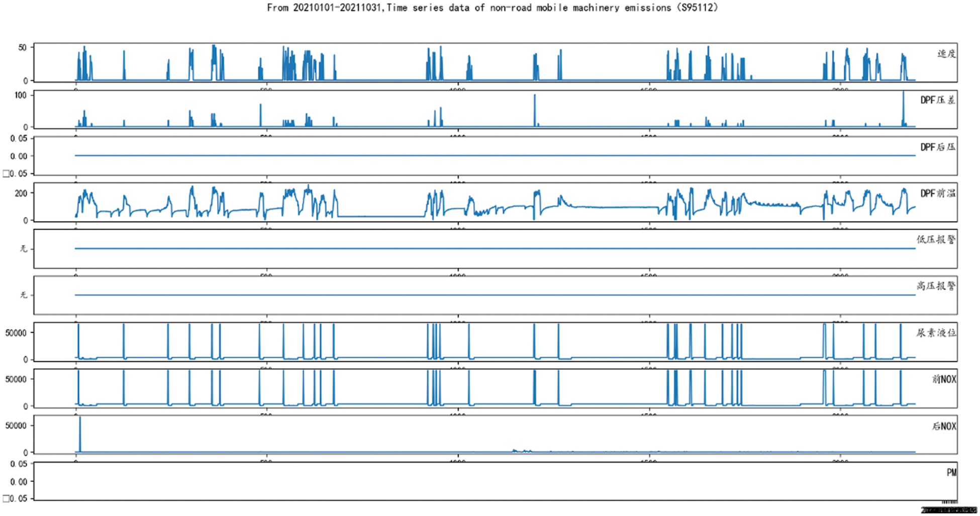The height and width of the screenshot is (516, 980).
Task: Click the DPF压差 subplot label
Action: point(937,100)
